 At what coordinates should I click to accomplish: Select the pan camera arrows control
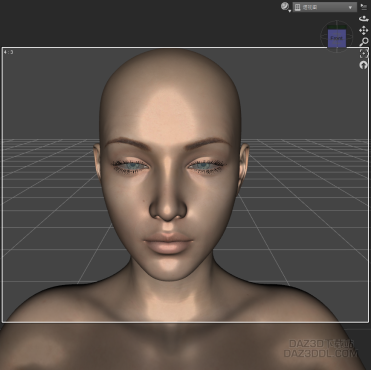(x=363, y=30)
